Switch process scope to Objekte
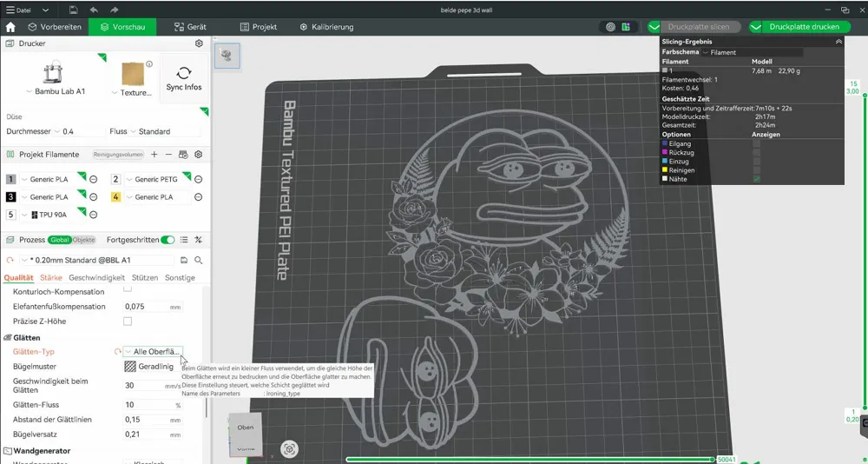Image resolution: width=868 pixels, height=464 pixels. click(83, 240)
